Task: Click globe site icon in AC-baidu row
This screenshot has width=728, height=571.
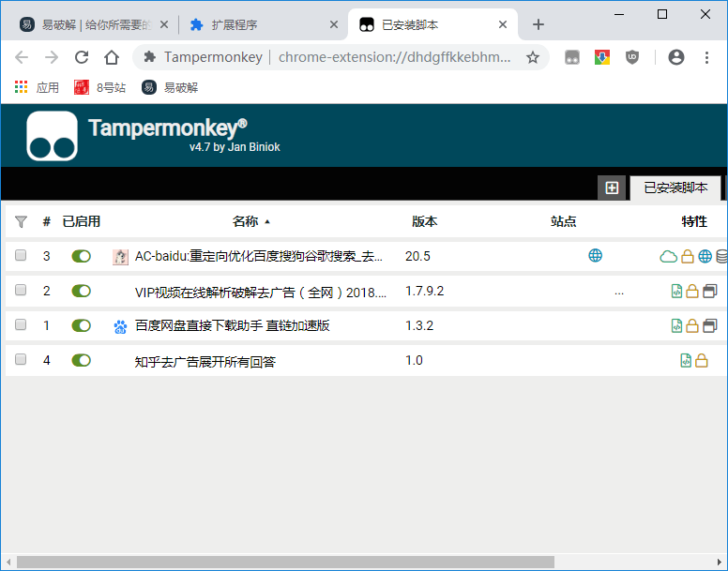Action: (x=595, y=255)
